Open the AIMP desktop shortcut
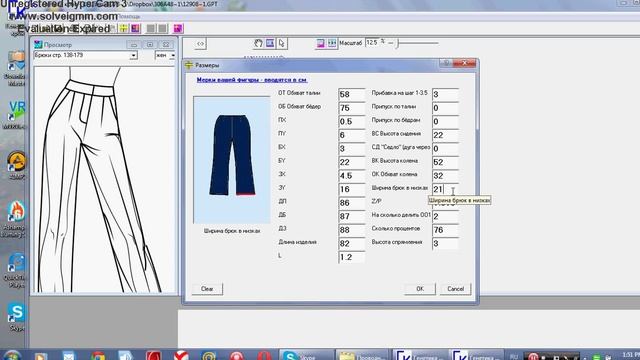This screenshot has height=360, width=640. tap(16, 165)
